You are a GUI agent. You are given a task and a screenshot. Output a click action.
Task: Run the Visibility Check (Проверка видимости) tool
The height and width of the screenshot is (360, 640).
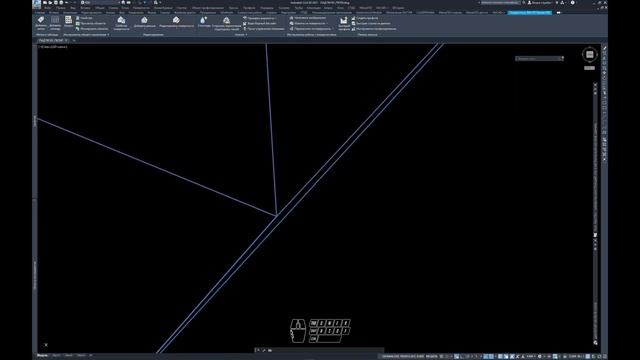coord(259,18)
